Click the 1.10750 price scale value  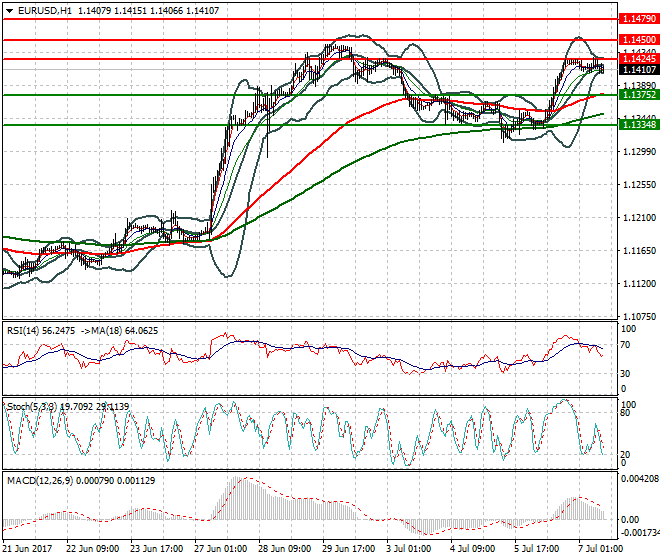tap(639, 317)
